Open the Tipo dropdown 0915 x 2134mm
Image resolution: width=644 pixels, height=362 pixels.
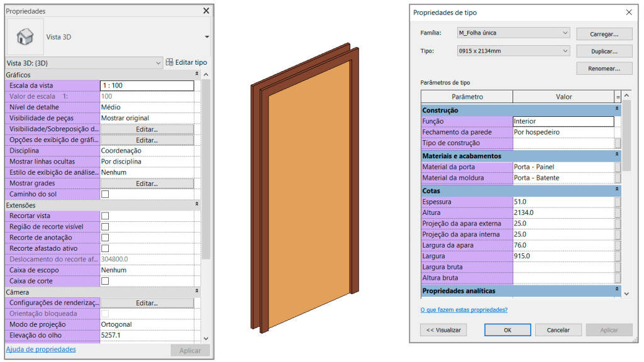pyautogui.click(x=513, y=51)
